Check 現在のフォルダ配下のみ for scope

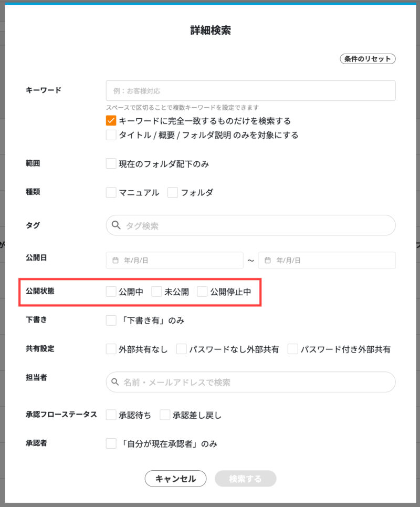tap(111, 163)
